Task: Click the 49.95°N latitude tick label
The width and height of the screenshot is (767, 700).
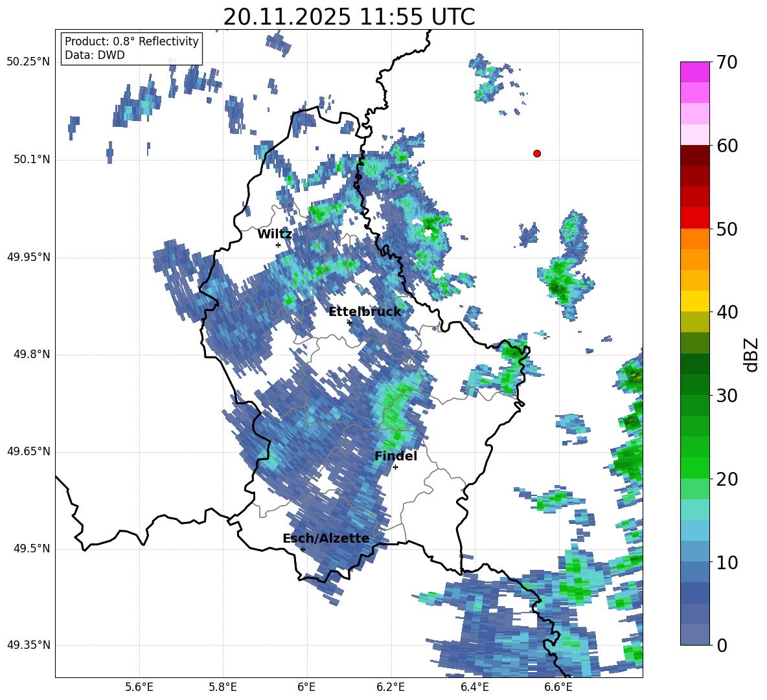Action: tap(29, 257)
